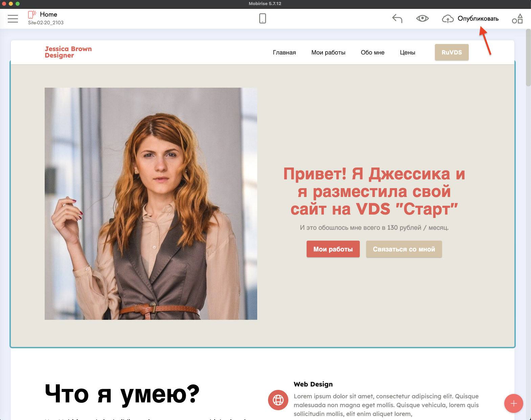
Task: Click the Web Design title text
Action: [313, 384]
